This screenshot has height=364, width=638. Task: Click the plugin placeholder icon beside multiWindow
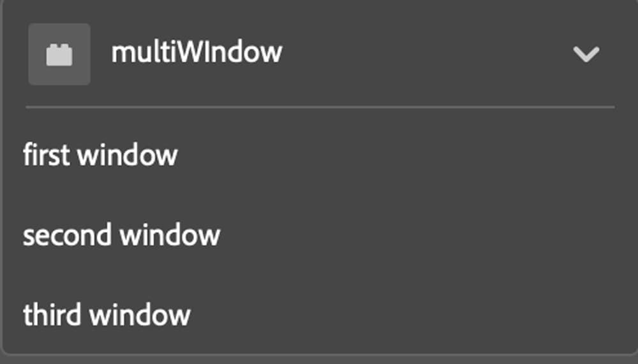point(59,55)
